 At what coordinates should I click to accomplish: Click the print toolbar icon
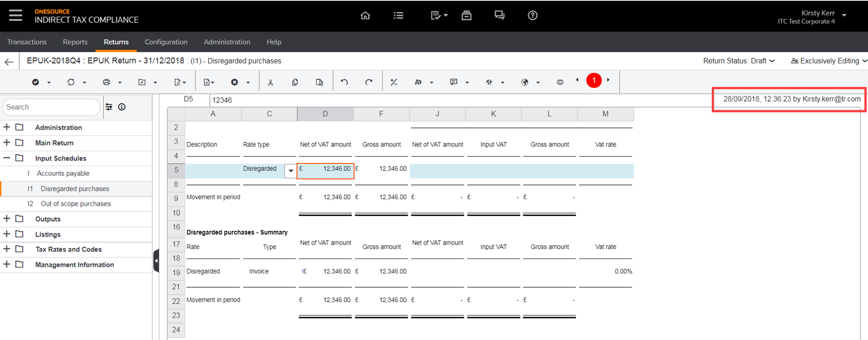click(107, 82)
